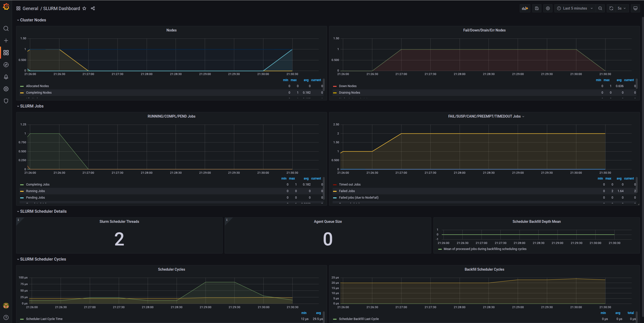Click the Running Jobs color swatch

point(21,191)
